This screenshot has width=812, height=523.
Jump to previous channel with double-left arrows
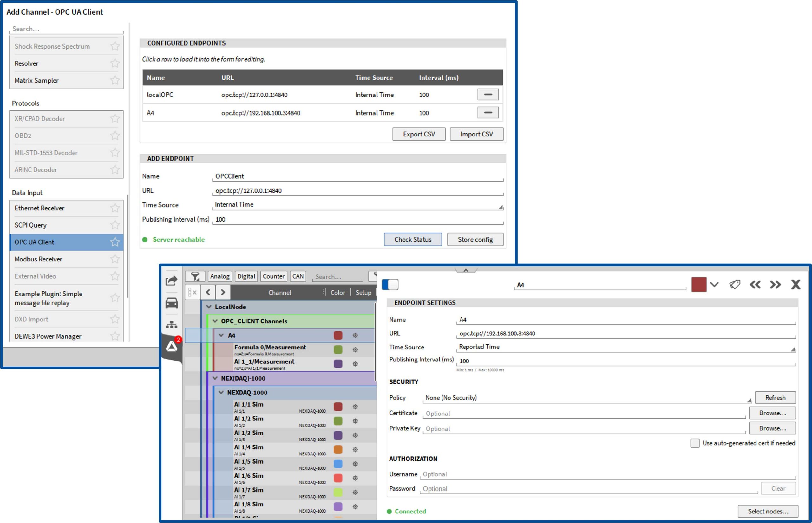click(755, 284)
